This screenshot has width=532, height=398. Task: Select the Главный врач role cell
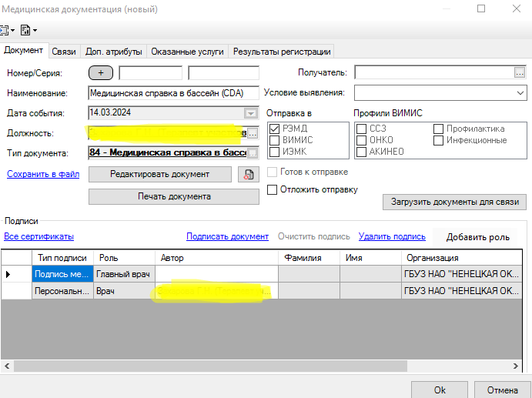(x=124, y=274)
